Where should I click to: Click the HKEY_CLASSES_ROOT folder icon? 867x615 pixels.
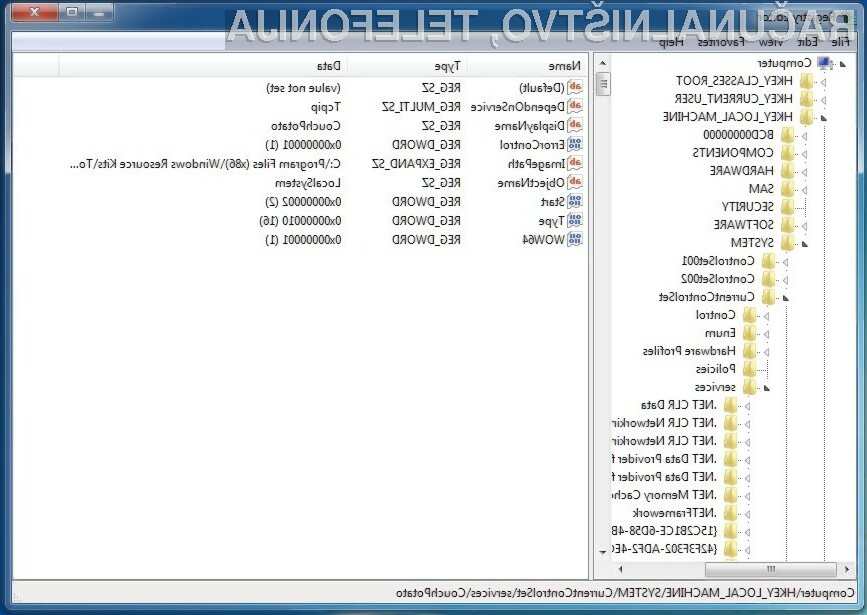pos(807,81)
